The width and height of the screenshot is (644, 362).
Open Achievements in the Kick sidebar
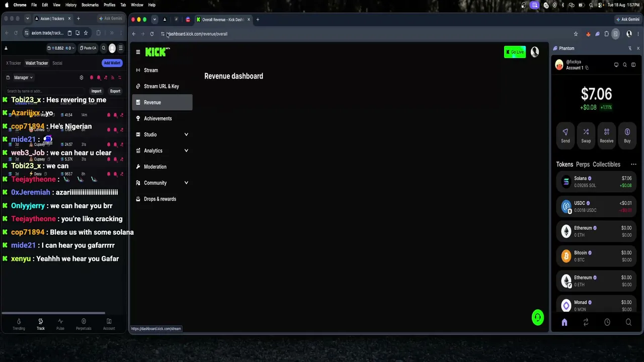(162, 119)
